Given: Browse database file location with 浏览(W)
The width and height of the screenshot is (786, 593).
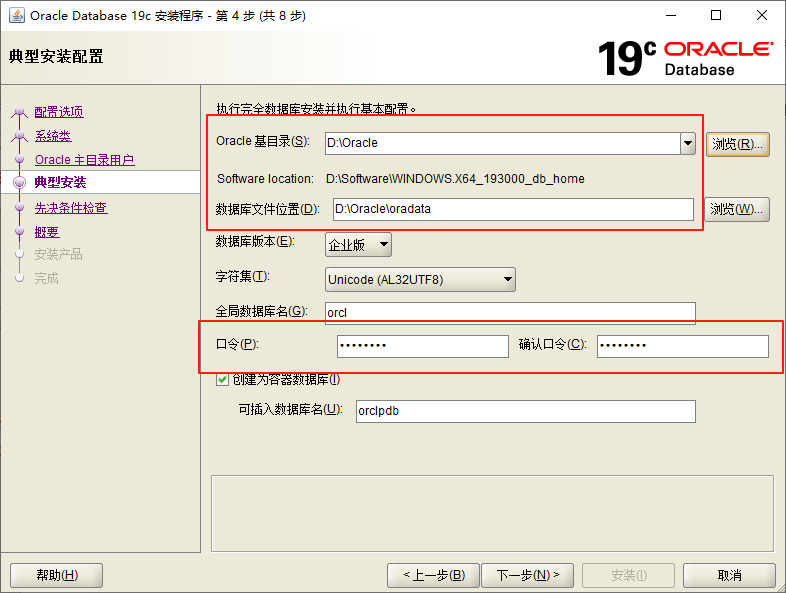Looking at the screenshot, I should click(x=737, y=209).
